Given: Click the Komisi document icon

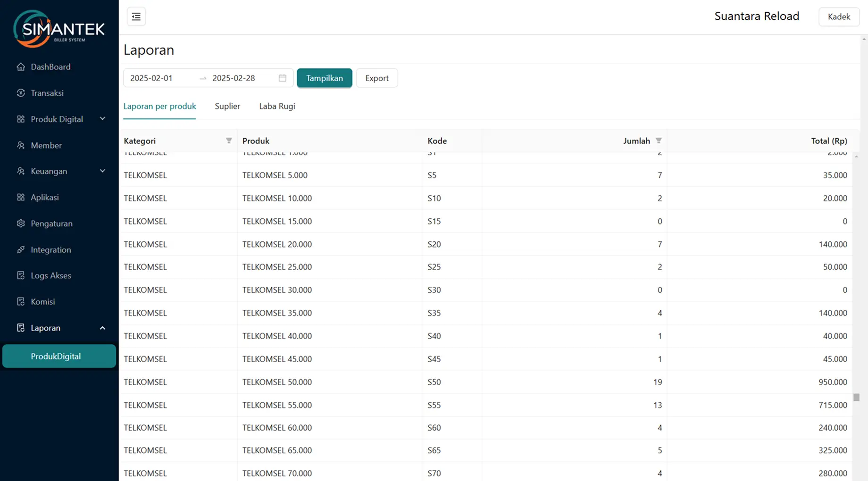Looking at the screenshot, I should [21, 301].
